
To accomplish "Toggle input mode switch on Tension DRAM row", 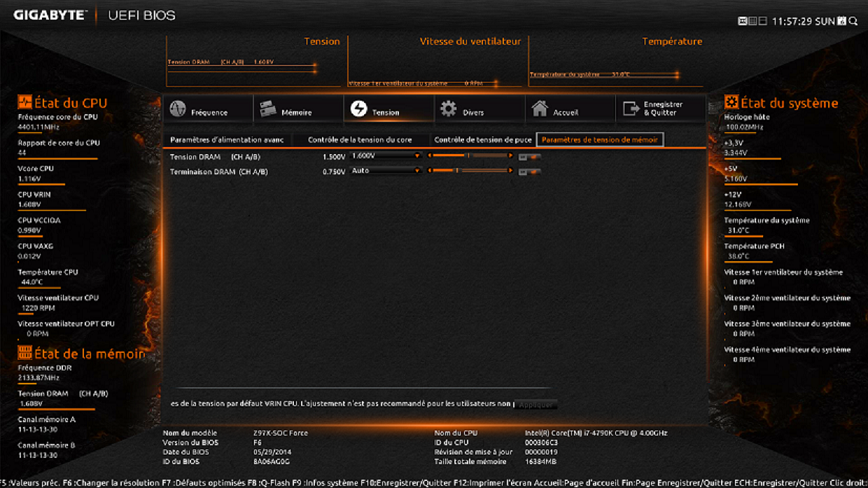I will [529, 157].
